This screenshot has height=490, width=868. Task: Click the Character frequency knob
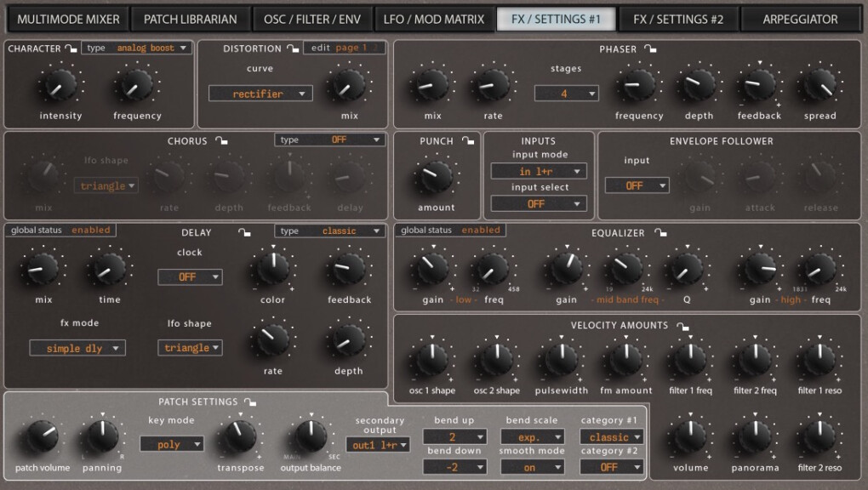[135, 87]
